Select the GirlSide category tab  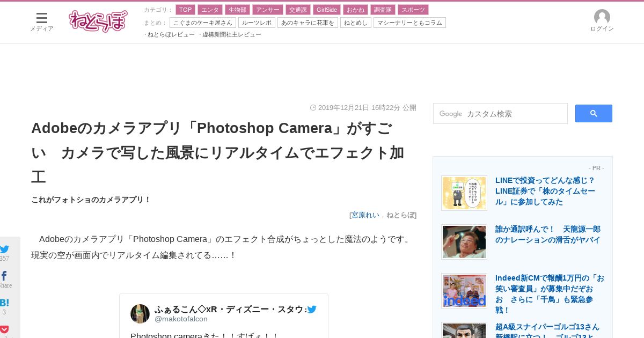[x=327, y=10]
